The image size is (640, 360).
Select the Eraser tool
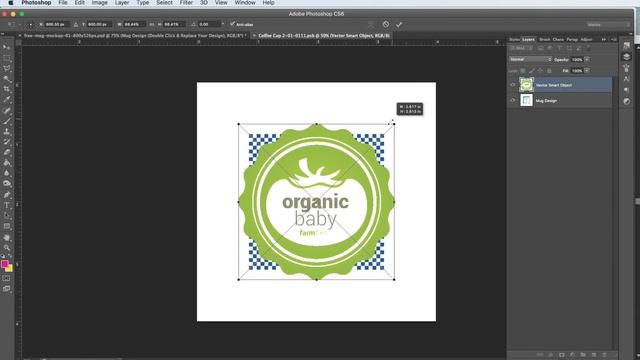coord(7,153)
